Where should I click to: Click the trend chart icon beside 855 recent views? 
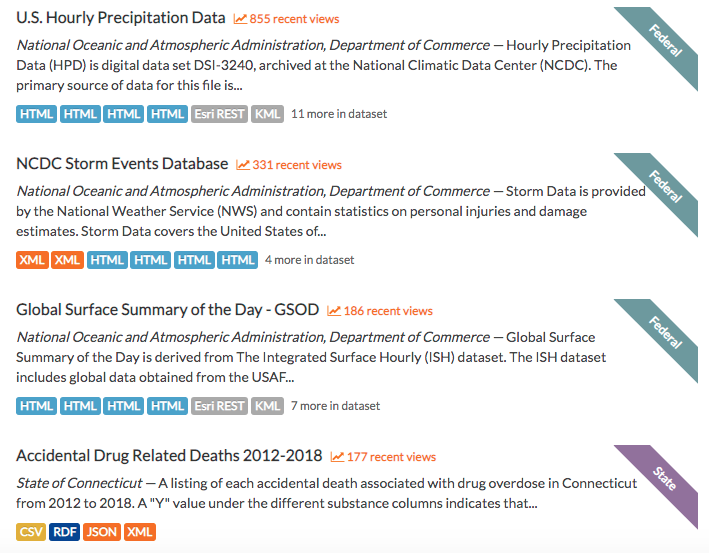(x=240, y=19)
